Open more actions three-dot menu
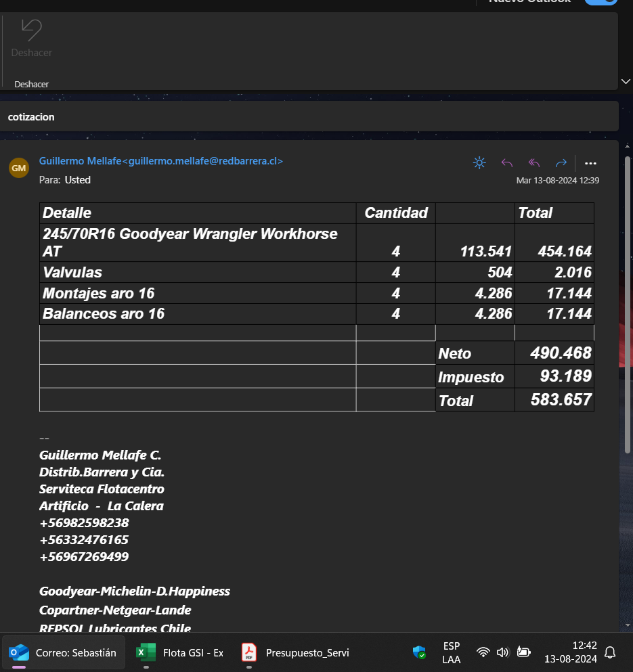 point(590,163)
